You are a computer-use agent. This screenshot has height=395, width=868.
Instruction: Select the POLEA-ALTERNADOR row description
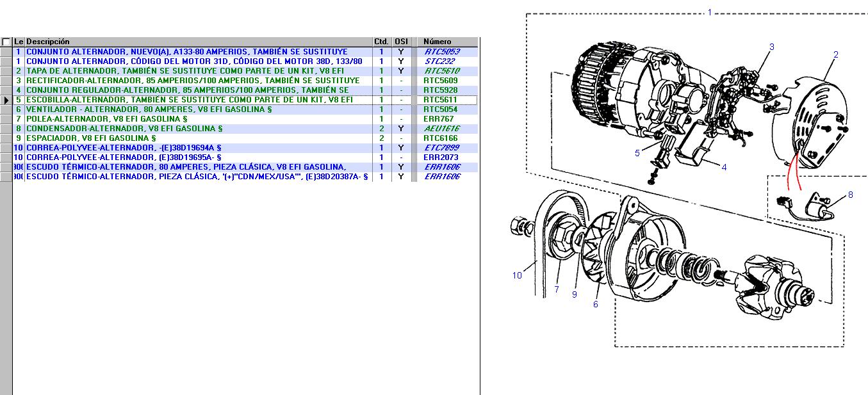[106, 119]
